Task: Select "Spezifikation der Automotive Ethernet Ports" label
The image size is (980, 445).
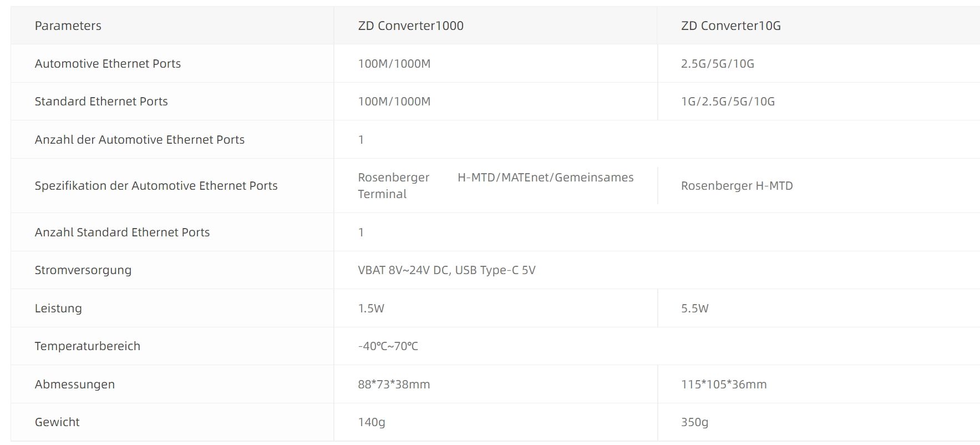Action: point(156,186)
